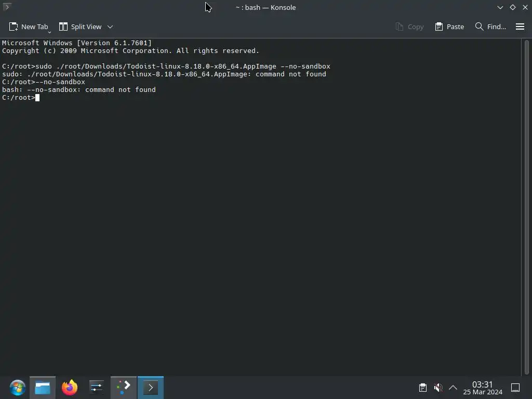Click the 'C:/root>--no-sandbox' command line

point(44,82)
